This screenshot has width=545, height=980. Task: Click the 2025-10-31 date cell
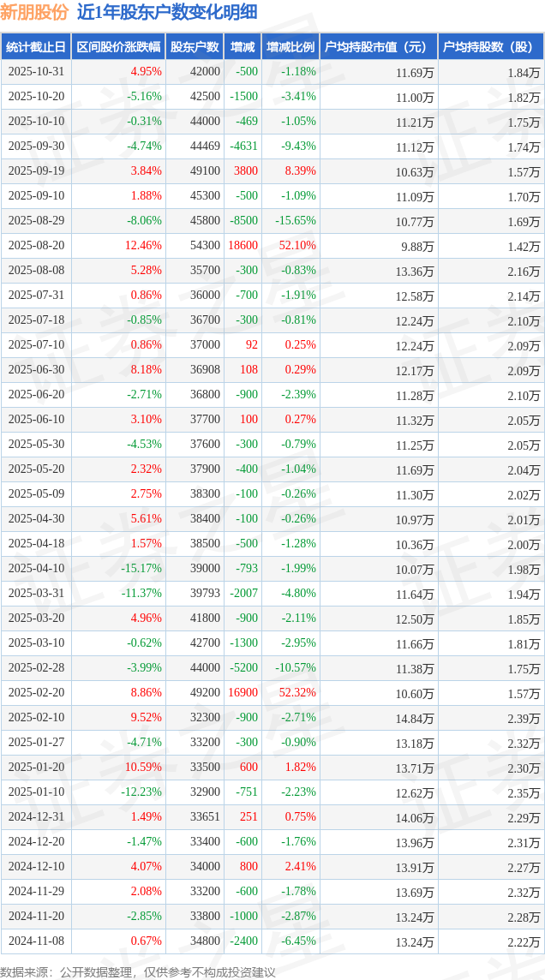(36, 72)
